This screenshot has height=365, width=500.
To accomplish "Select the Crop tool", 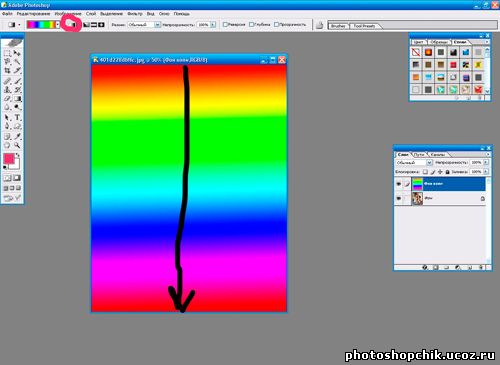I will (x=7, y=71).
